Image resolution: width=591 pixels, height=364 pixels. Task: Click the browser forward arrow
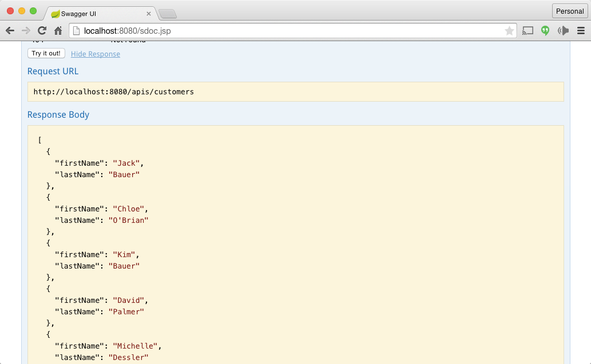[26, 31]
